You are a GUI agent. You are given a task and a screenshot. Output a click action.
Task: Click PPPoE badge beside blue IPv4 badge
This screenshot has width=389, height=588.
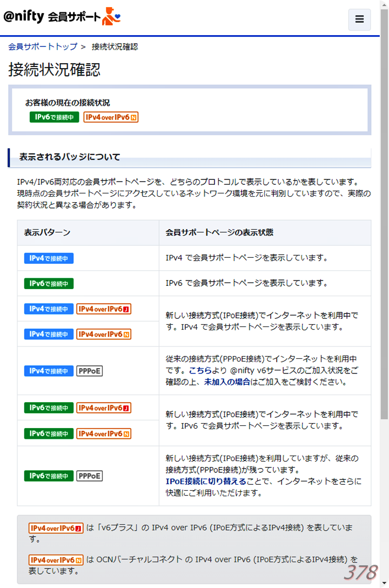[x=90, y=371]
